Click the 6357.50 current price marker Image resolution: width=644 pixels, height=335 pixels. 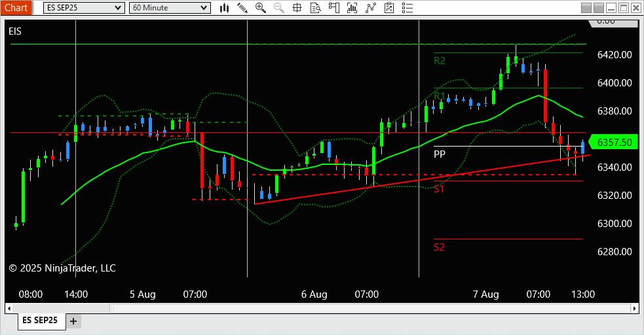tap(614, 142)
